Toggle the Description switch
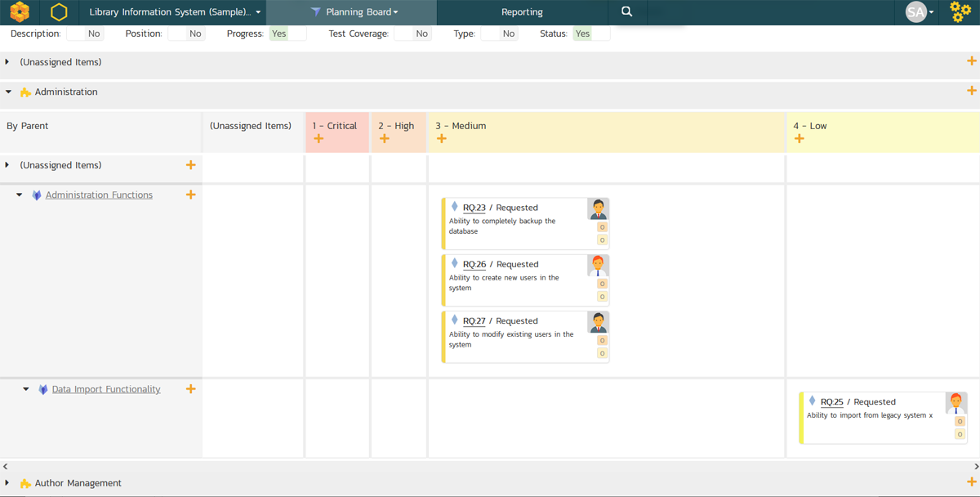The image size is (980, 497). [x=85, y=34]
